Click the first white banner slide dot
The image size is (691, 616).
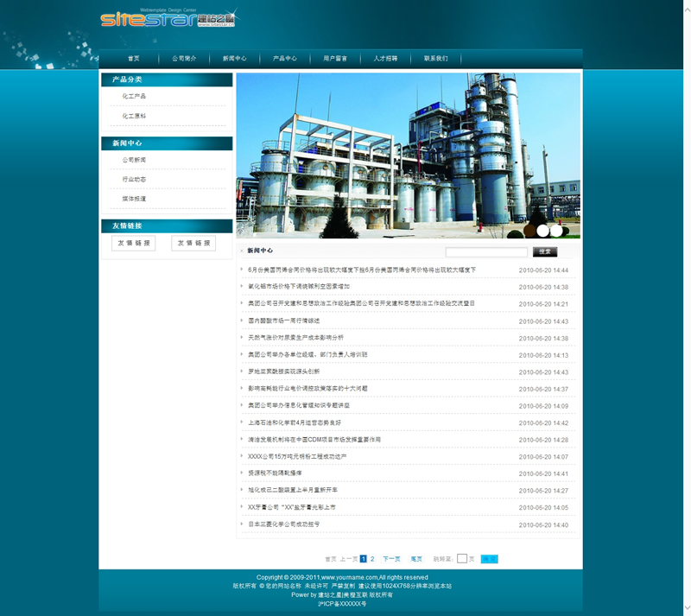[x=543, y=231]
